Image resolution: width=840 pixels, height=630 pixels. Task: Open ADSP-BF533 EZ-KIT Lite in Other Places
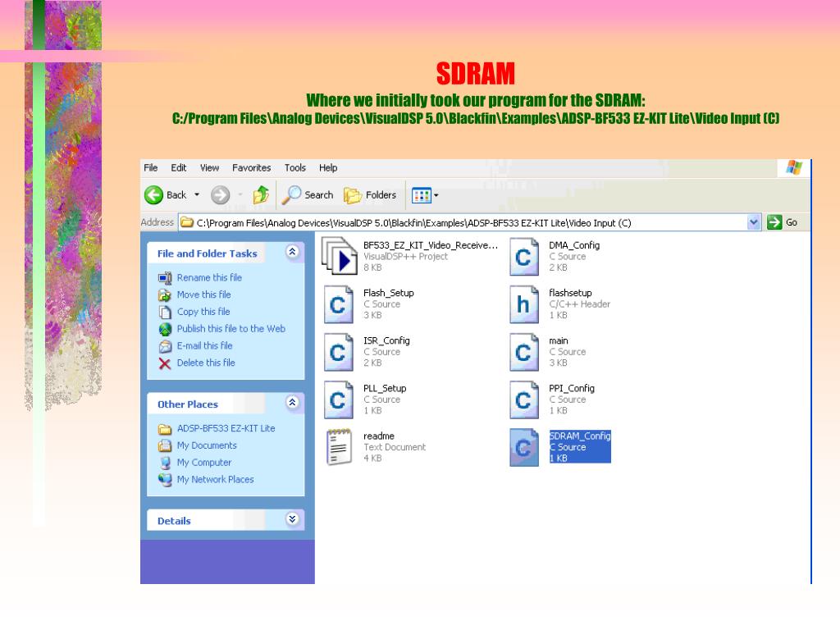pos(226,428)
